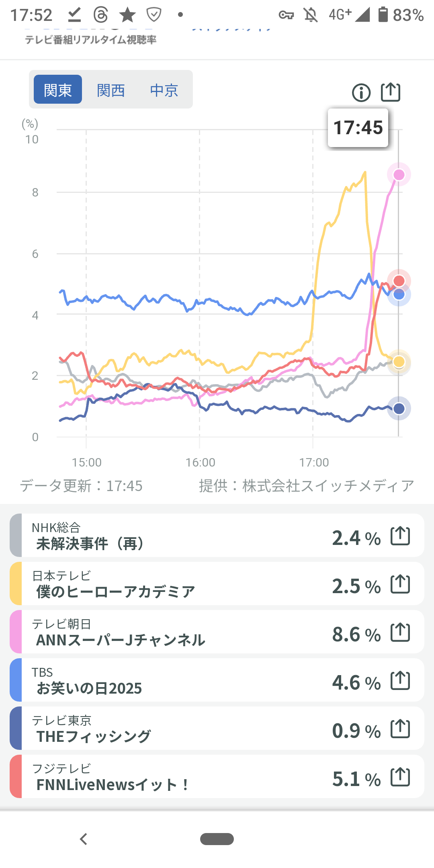Tap the chart share icon

pos(391,92)
